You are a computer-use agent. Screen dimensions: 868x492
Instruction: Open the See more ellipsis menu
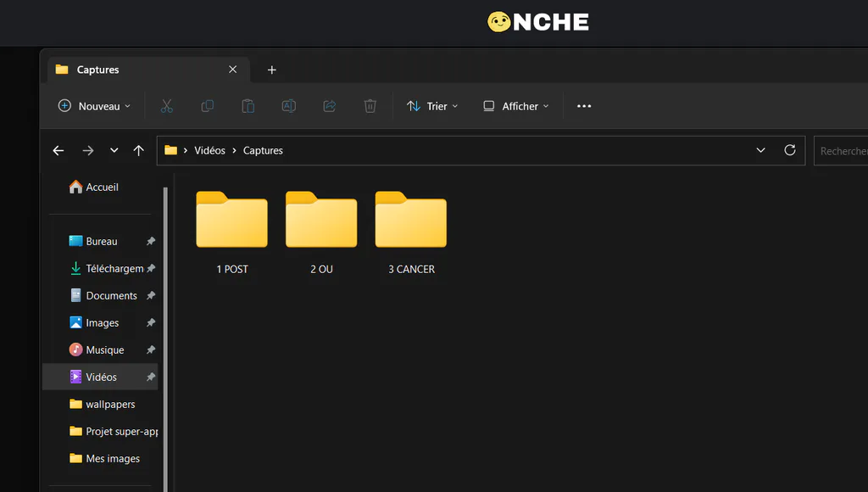tap(584, 106)
